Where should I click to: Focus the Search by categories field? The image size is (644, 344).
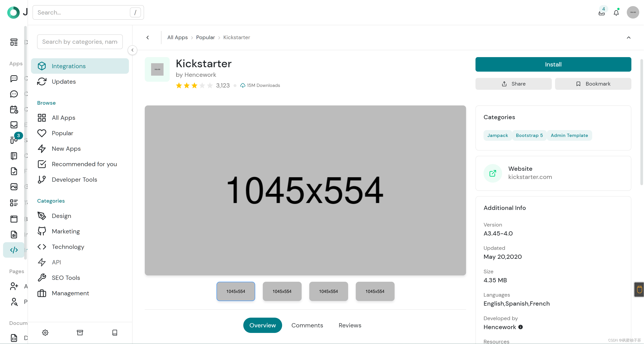[x=80, y=42]
